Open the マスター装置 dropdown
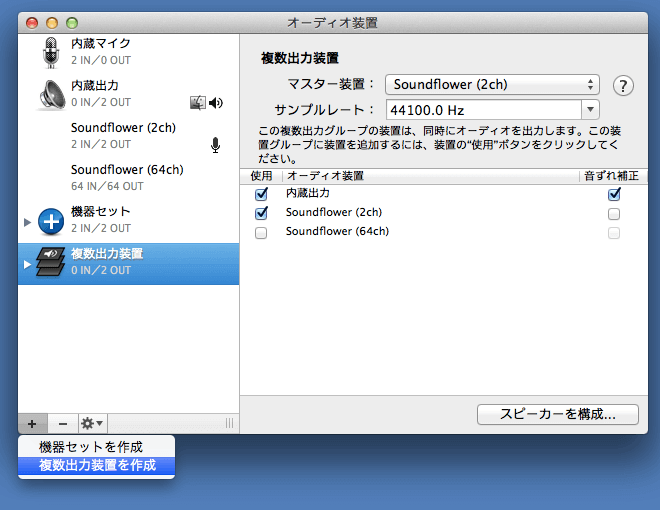Viewport: 660px width, 510px height. 492,85
